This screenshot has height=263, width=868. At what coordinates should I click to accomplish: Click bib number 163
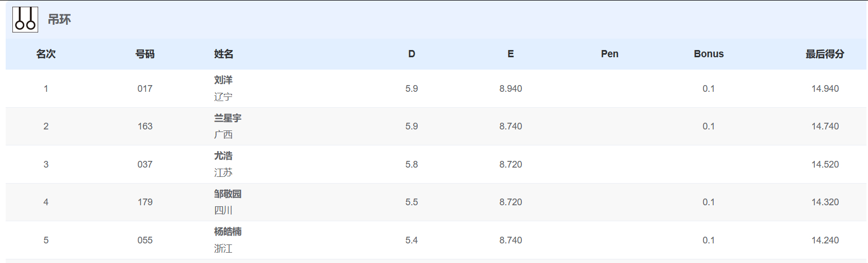[x=145, y=126]
